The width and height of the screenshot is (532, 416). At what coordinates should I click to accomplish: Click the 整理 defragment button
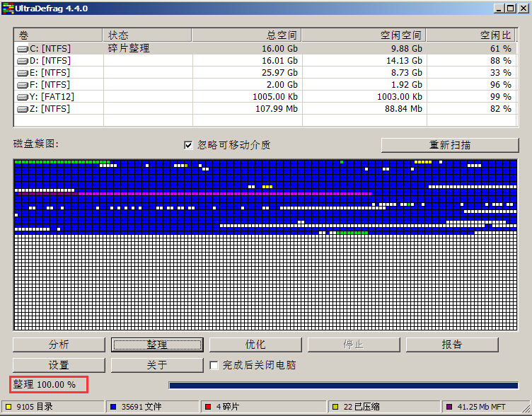tap(157, 345)
